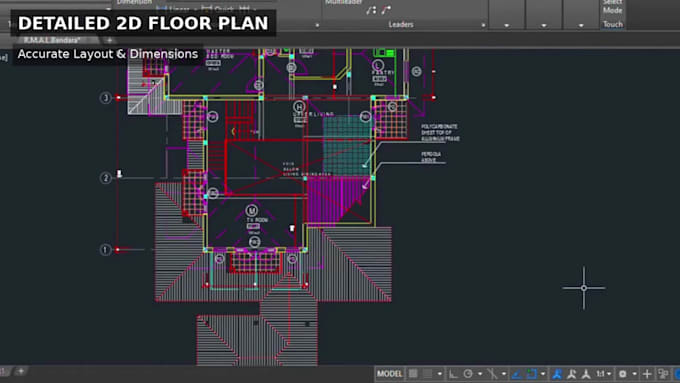The height and width of the screenshot is (383, 680).
Task: Toggle Ortho mode in status bar
Action: [453, 373]
